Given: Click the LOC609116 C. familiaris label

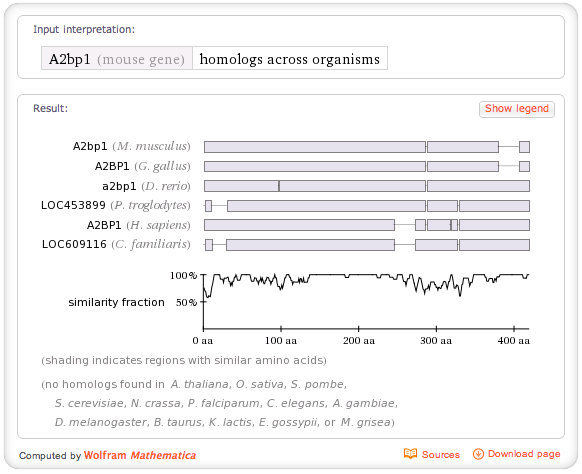Looking at the screenshot, I should click(x=116, y=245).
